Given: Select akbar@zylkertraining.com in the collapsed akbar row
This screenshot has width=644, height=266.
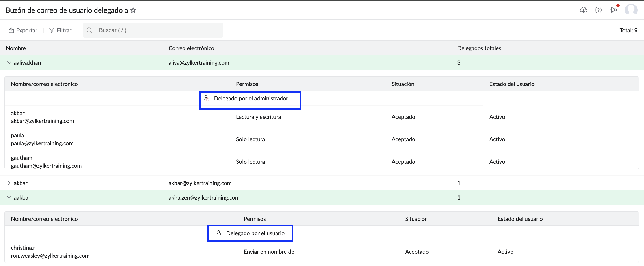Looking at the screenshot, I should point(200,183).
